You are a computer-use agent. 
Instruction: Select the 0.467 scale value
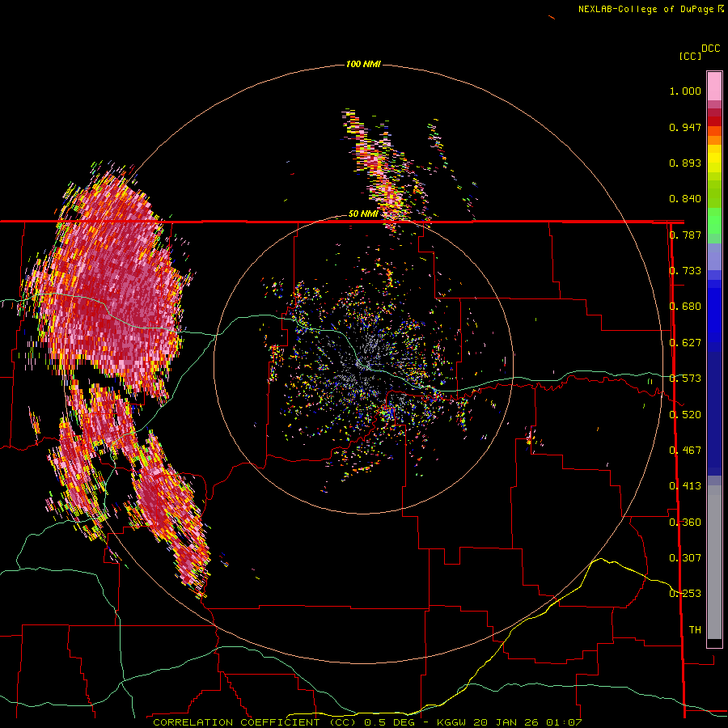[x=685, y=451]
